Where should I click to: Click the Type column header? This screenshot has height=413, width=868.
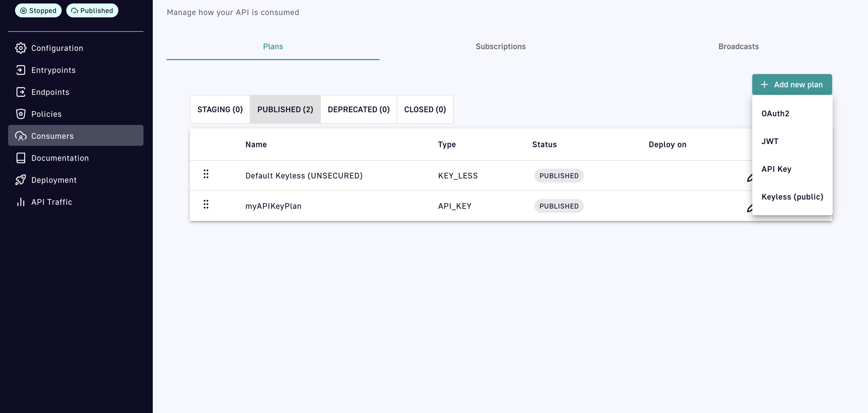tap(447, 144)
